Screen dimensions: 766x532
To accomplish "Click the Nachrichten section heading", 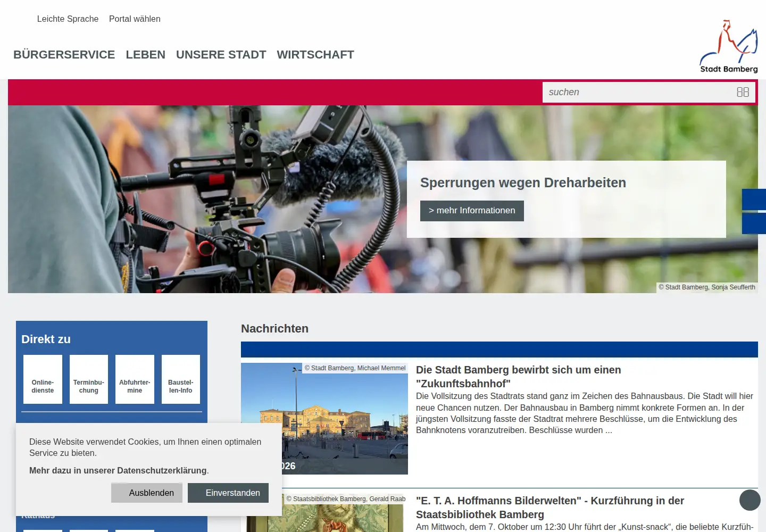I will click(274, 329).
